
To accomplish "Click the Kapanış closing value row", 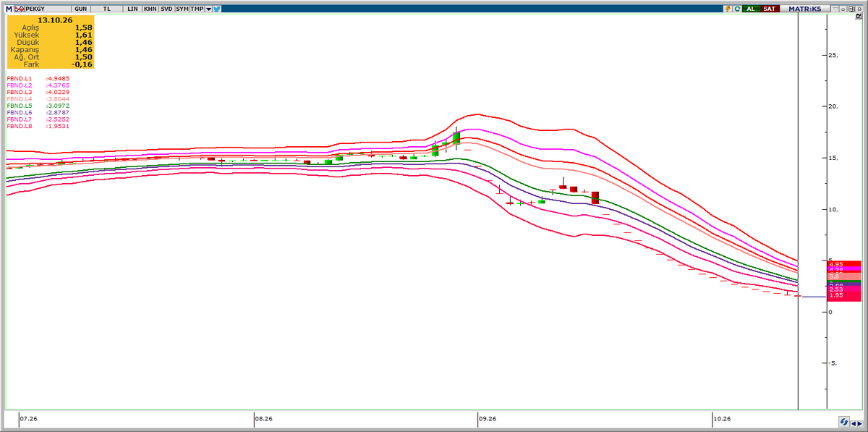I will click(x=51, y=49).
